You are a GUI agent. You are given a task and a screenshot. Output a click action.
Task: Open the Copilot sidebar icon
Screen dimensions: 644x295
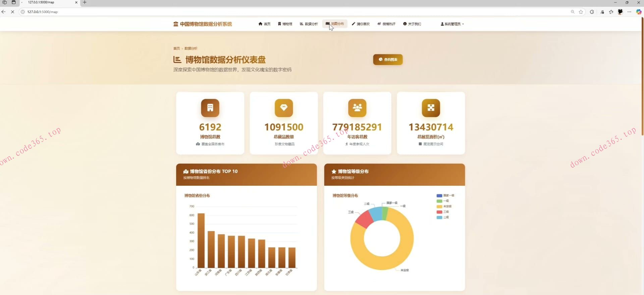coord(639,12)
